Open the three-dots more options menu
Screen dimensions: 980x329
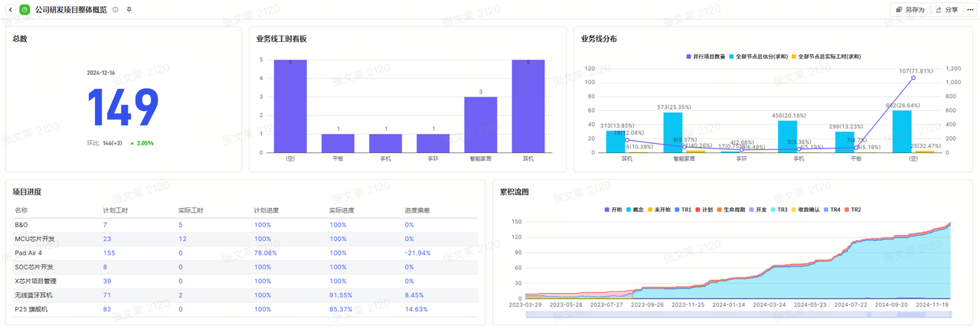coord(971,10)
